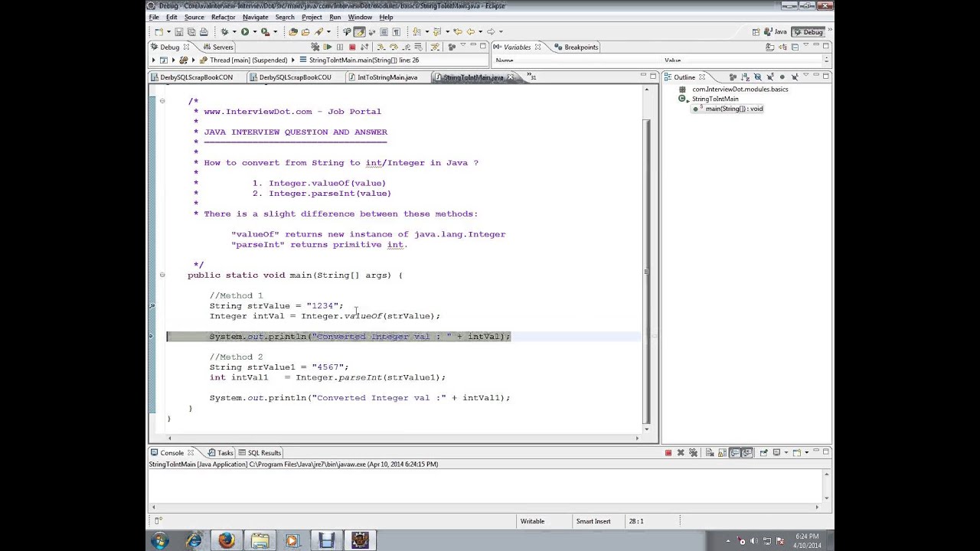Click the Open Perspective icon
Screen dimensions: 980x551
(756, 32)
